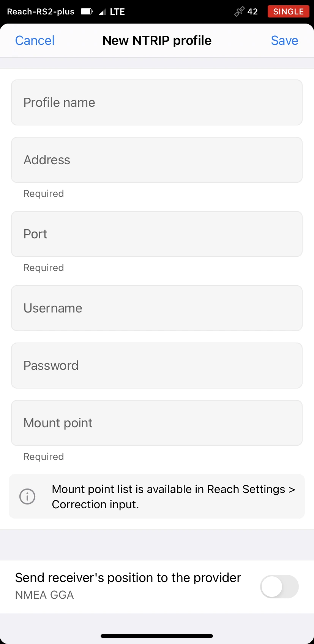Tap the satellite count icon
The height and width of the screenshot is (644, 314).
pyautogui.click(x=239, y=12)
